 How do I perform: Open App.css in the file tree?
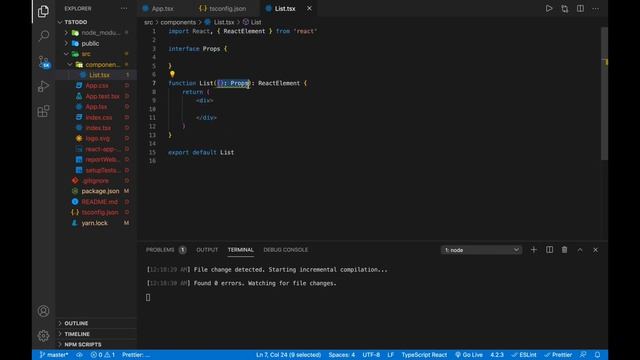click(96, 86)
